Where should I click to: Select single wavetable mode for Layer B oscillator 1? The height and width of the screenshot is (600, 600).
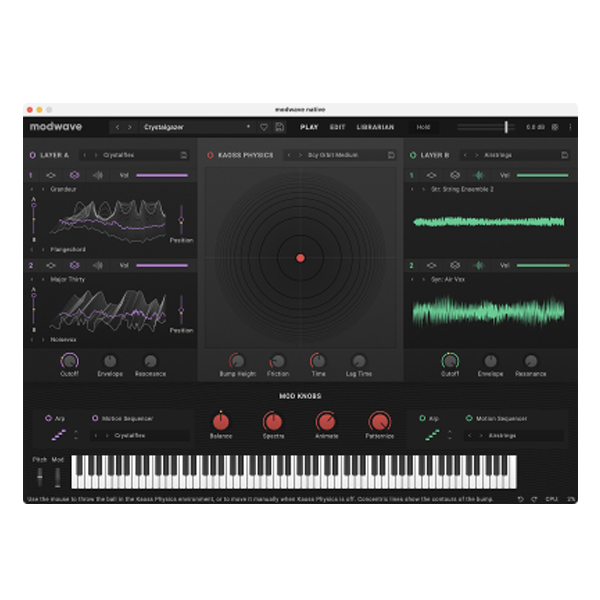(x=432, y=175)
